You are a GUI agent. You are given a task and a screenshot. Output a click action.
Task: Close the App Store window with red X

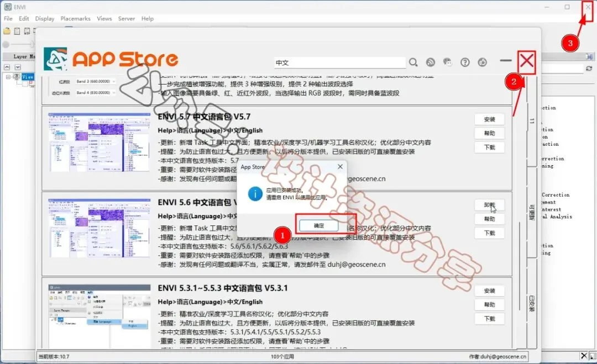[527, 61]
